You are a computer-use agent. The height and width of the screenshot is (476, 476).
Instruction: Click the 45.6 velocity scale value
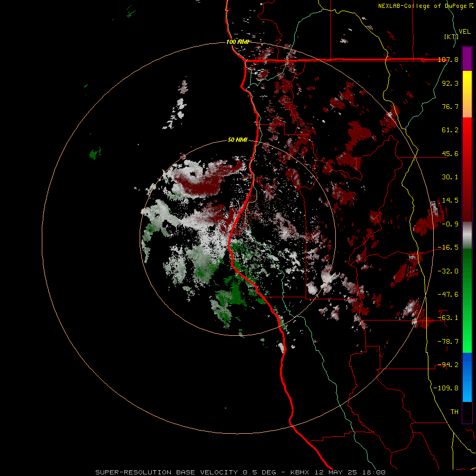click(x=450, y=153)
